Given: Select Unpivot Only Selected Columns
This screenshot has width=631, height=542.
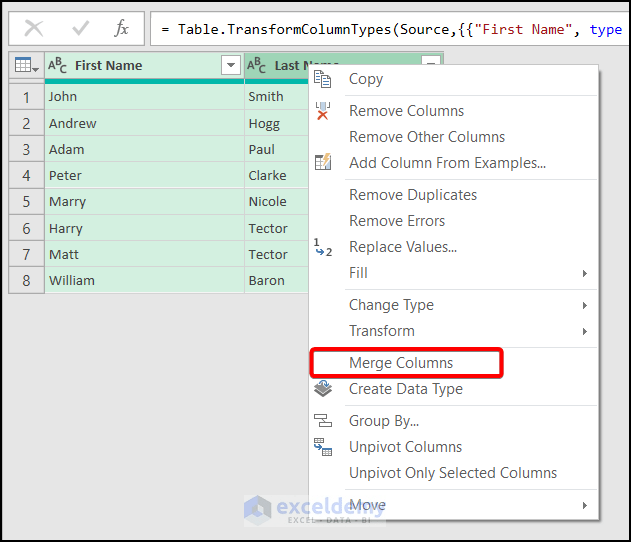Looking at the screenshot, I should point(454,473).
